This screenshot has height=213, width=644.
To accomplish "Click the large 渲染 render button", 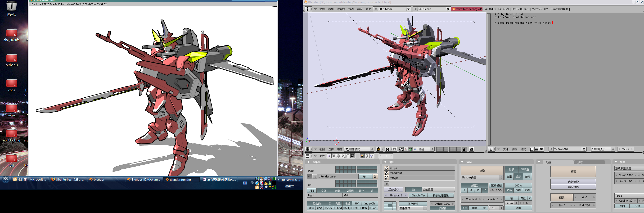I will click(x=482, y=171).
